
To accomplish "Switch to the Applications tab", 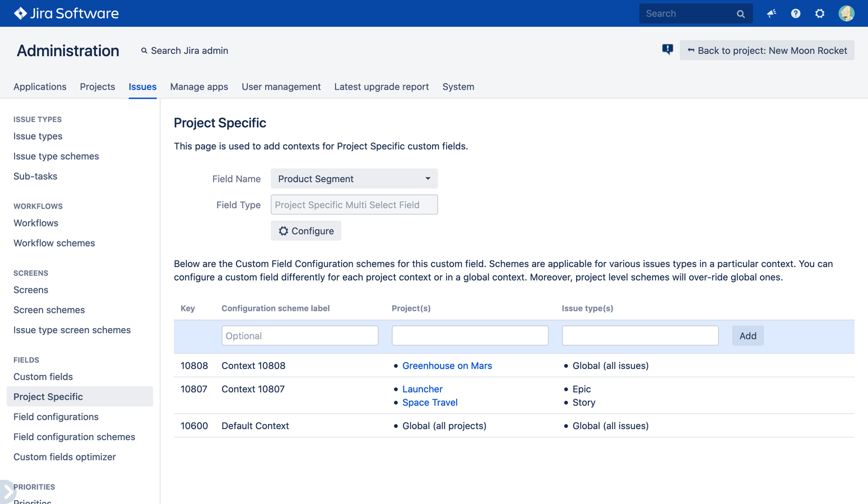I will tap(40, 87).
